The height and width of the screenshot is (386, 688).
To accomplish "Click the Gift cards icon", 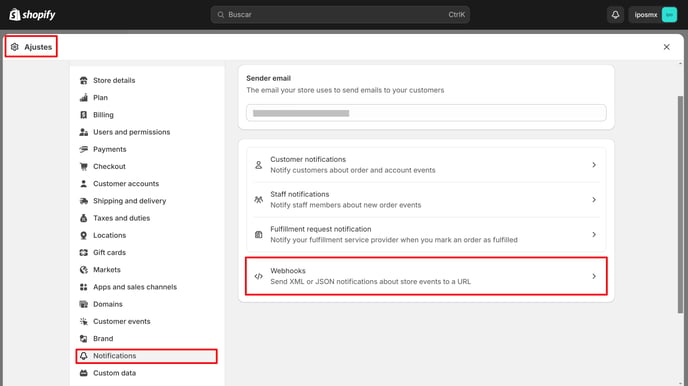I will 83,253.
